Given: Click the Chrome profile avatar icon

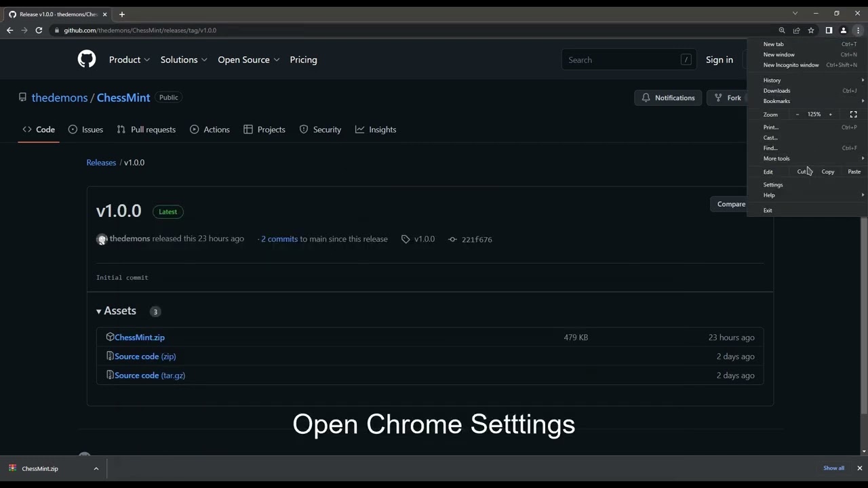Looking at the screenshot, I should pyautogui.click(x=844, y=30).
